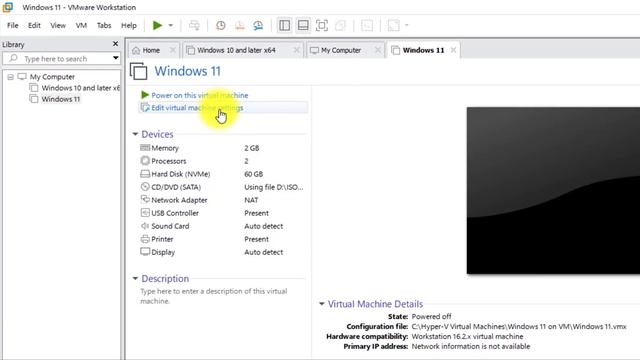The height and width of the screenshot is (360, 640).
Task: Select Windows 11 in the Library tree
Action: [60, 99]
